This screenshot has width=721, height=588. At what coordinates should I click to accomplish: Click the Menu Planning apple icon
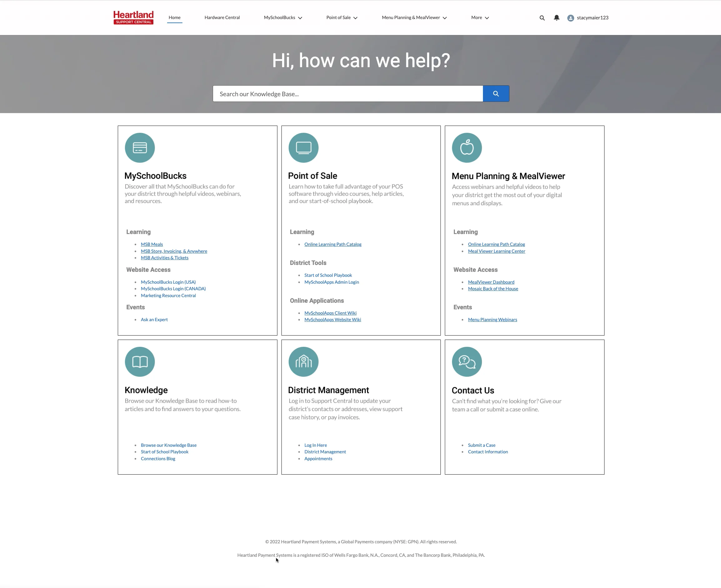[x=467, y=147]
